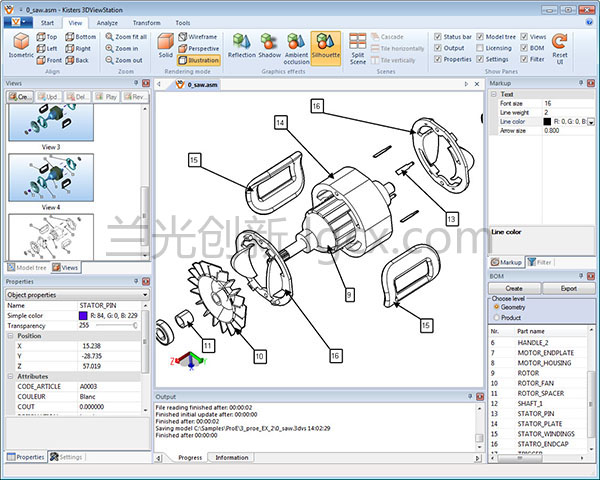
Task: Click the BOM Create button
Action: pyautogui.click(x=513, y=288)
